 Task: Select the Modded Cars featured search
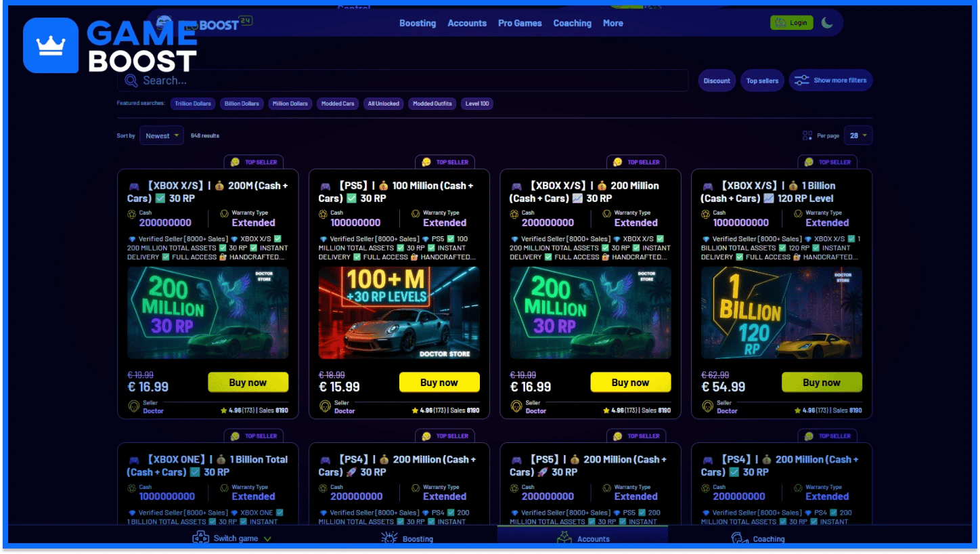(x=338, y=104)
